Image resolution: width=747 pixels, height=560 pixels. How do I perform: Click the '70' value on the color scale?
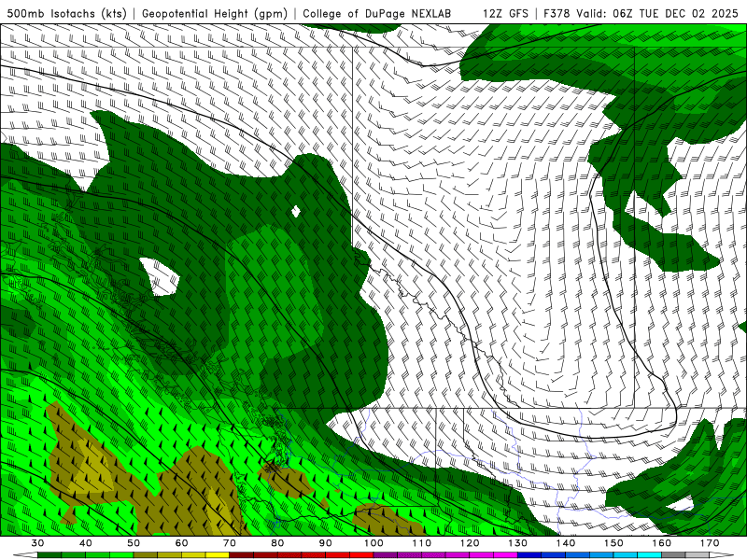tap(230, 543)
